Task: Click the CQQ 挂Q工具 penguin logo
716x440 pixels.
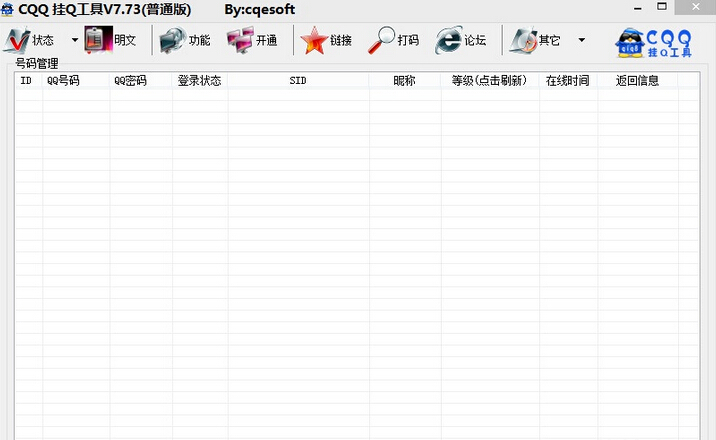Action: point(653,42)
